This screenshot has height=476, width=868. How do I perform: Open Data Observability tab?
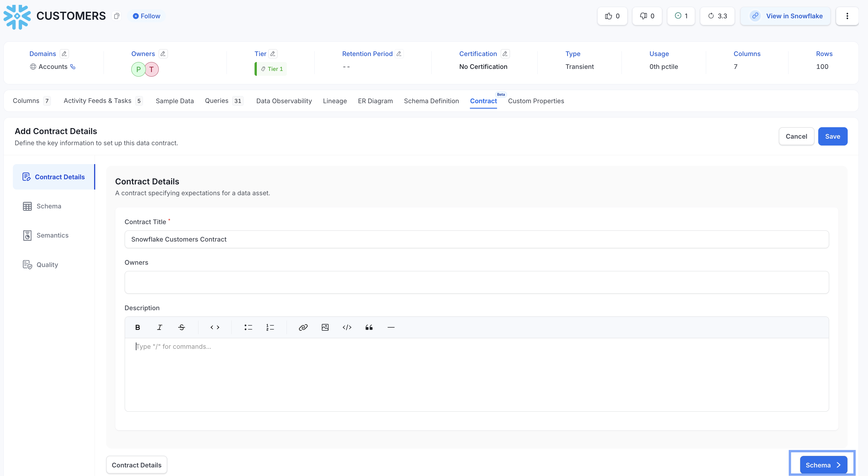click(284, 101)
